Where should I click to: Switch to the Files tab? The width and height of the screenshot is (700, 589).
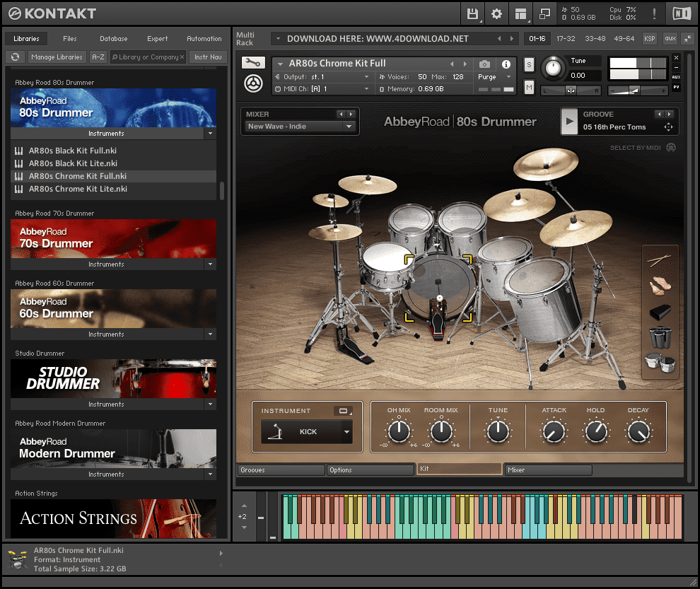coord(69,39)
